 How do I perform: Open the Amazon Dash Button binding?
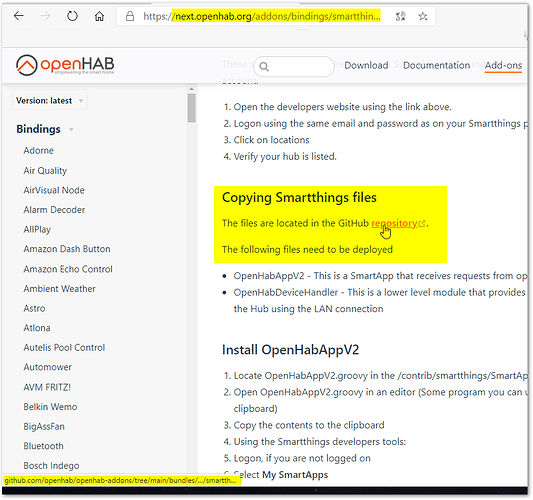[x=67, y=249]
